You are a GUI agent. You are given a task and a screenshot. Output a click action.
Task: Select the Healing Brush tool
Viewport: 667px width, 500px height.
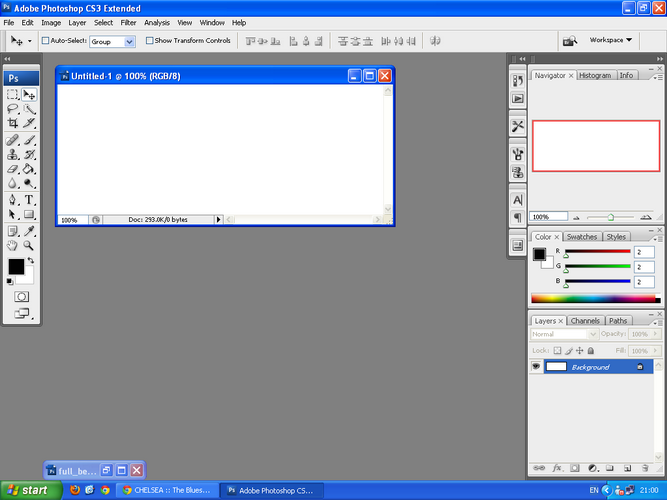click(13, 140)
